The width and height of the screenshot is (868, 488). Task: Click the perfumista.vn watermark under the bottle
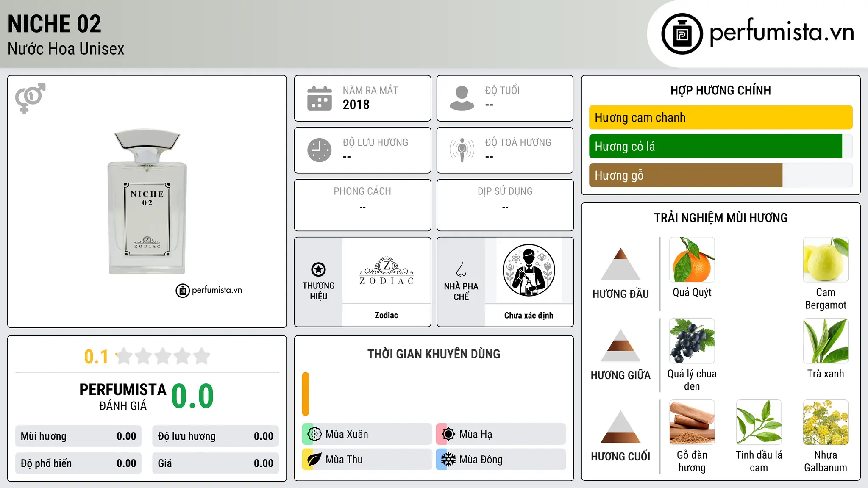(x=209, y=291)
